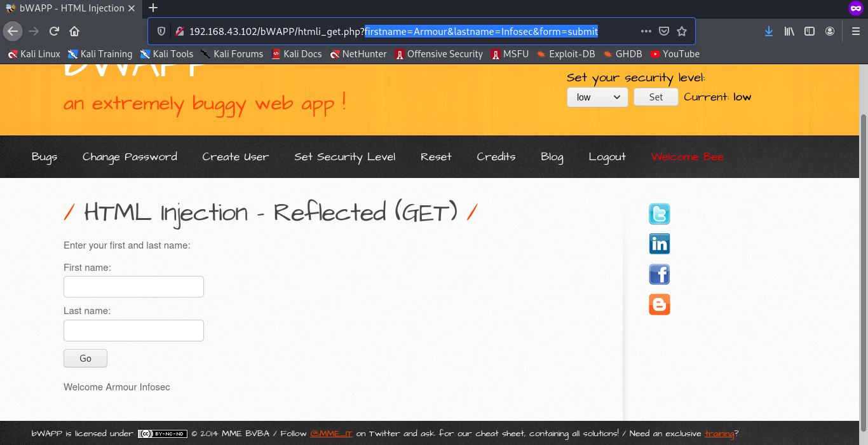Screen dimensions: 868x445
Task: Click the tracking protection shield icon
Action: pyautogui.click(x=161, y=31)
